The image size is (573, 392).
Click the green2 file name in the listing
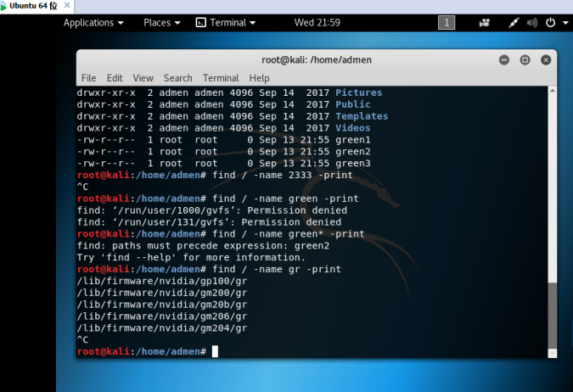tap(352, 151)
